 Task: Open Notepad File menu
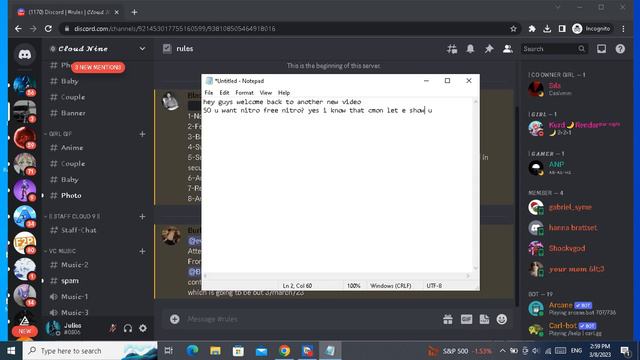click(209, 93)
